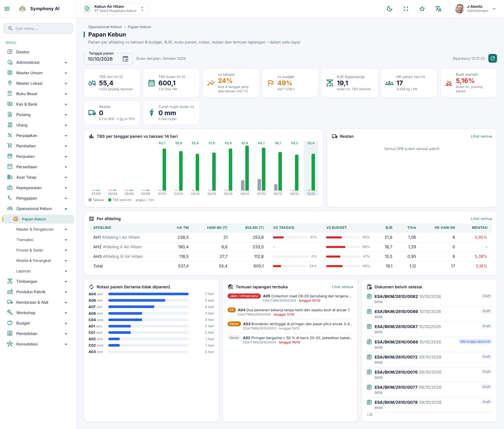Open the calendar picker for Tanggal panen
504x429 pixels.
pyautogui.click(x=125, y=59)
